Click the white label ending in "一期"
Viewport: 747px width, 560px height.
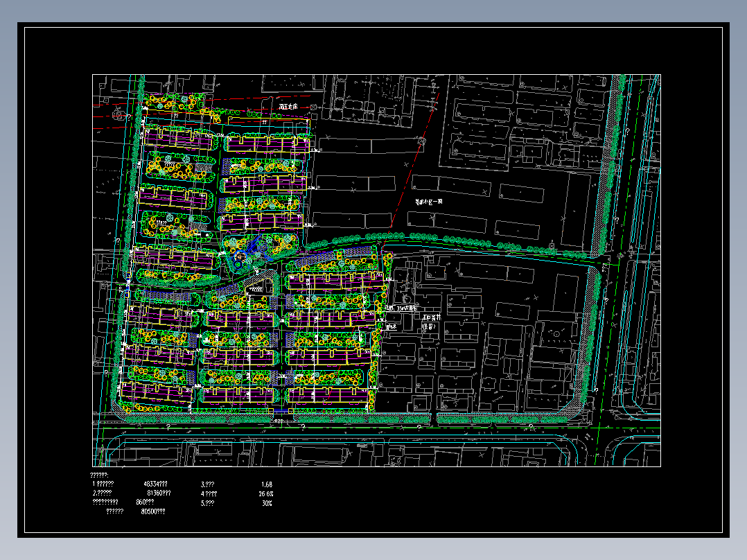coord(428,202)
